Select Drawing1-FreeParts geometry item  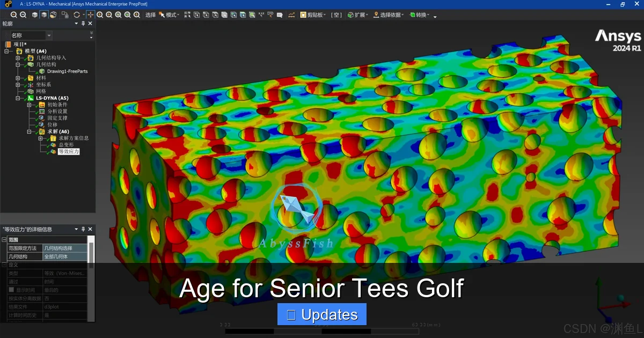click(x=67, y=71)
